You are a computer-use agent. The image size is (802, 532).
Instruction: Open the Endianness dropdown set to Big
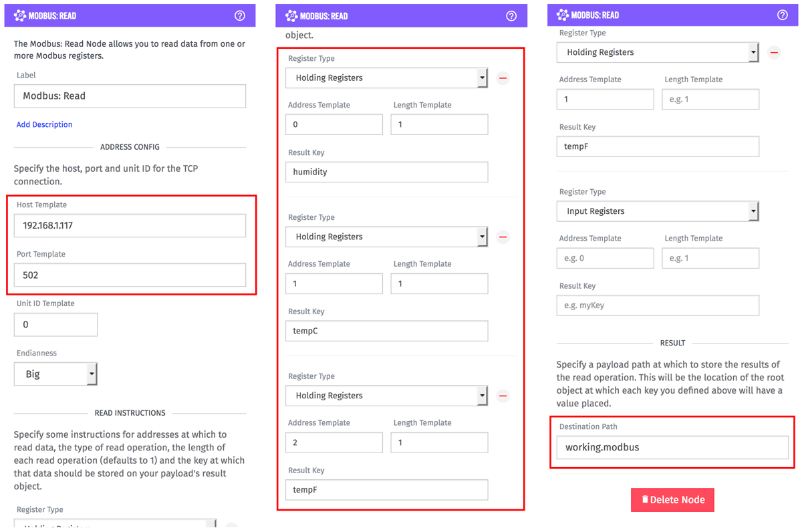[x=55, y=374]
